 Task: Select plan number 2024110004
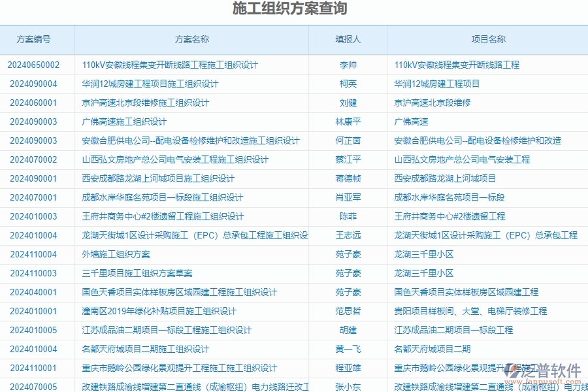click(36, 254)
